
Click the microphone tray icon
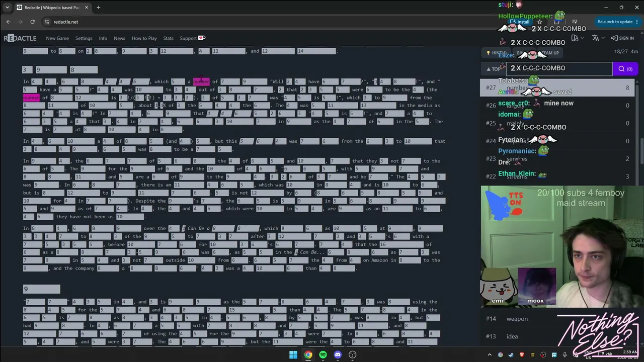tap(565, 355)
